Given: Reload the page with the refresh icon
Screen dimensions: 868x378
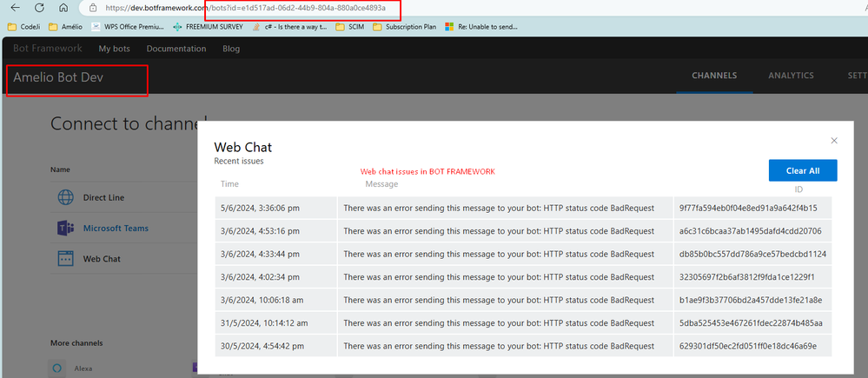Looking at the screenshot, I should (x=39, y=8).
